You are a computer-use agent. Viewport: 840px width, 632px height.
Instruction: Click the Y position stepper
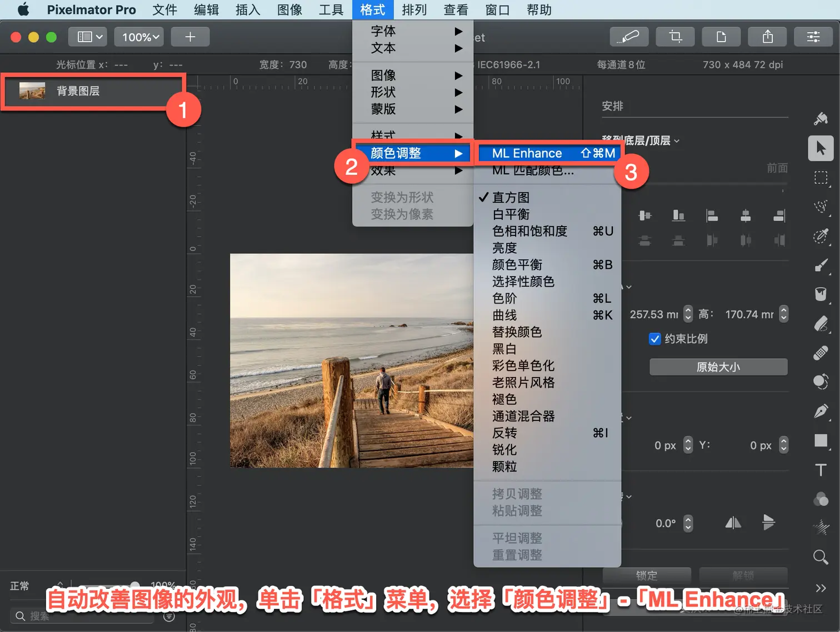click(783, 445)
